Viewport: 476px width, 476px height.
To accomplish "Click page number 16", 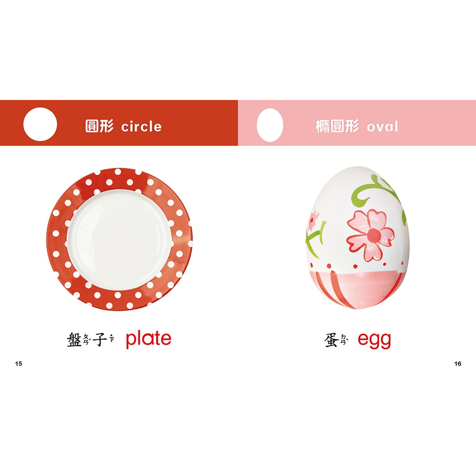I will tap(457, 363).
